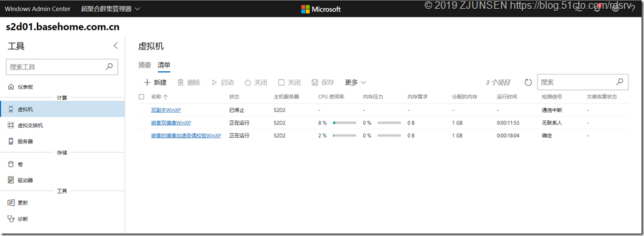The width and height of the screenshot is (644, 236).
Task: Sort by the 内存需求 column header
Action: (x=418, y=97)
